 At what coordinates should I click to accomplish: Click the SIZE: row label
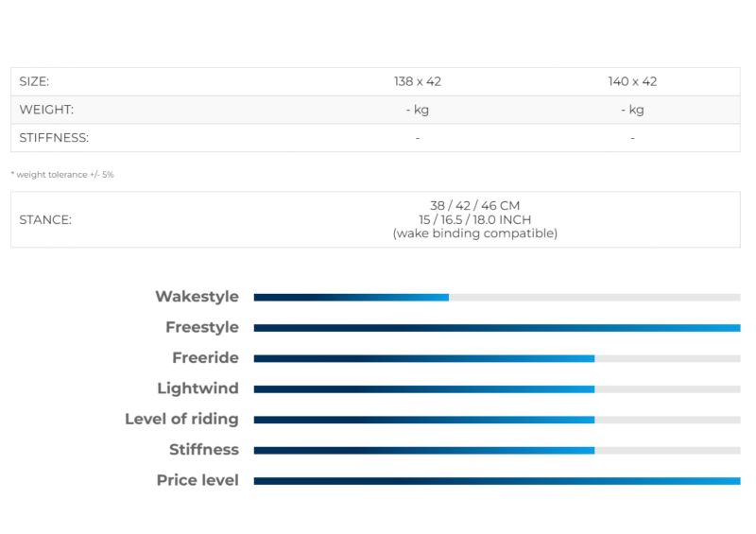[x=34, y=81]
